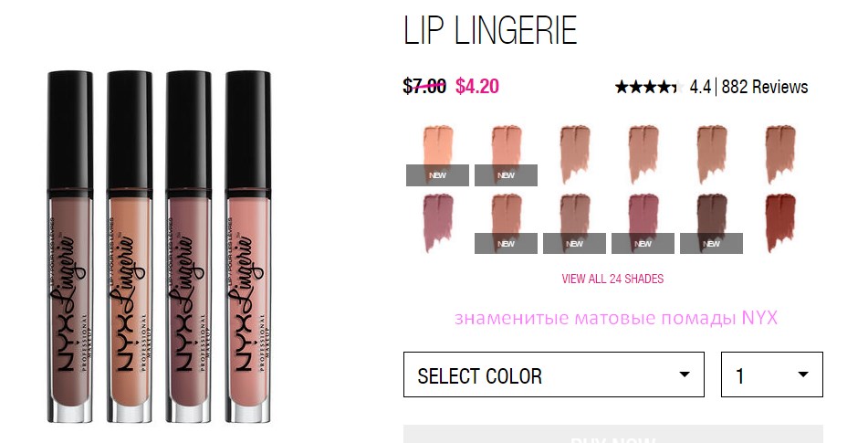Open the Select Color dropdown

554,374
